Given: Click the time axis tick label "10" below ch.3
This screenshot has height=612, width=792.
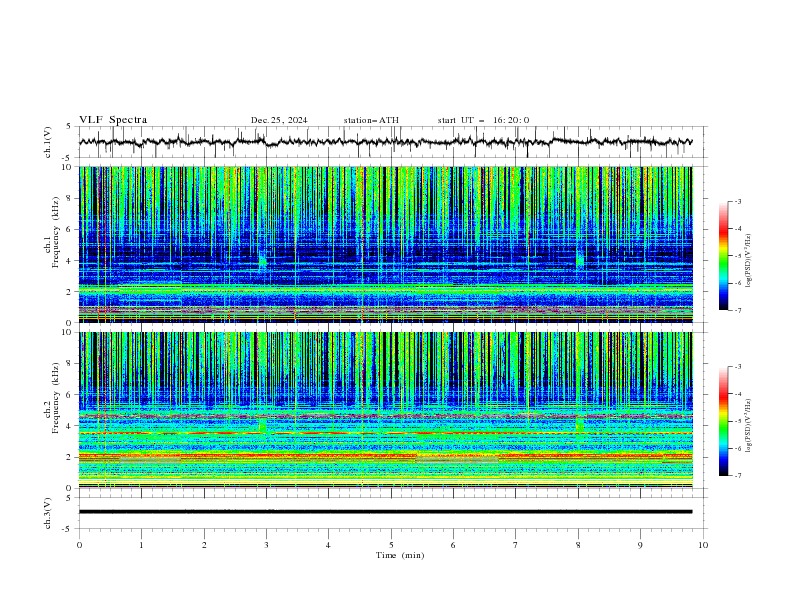Looking at the screenshot, I should click(x=703, y=545).
